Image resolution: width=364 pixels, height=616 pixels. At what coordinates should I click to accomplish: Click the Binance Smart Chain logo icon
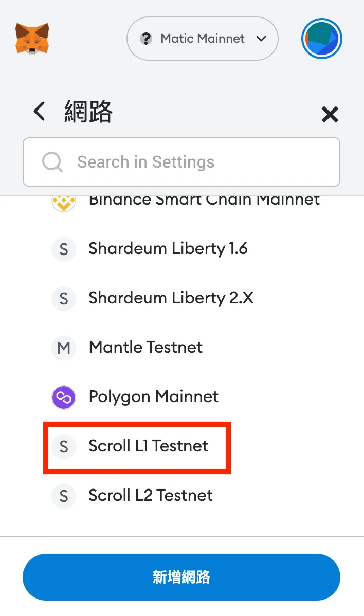point(64,201)
